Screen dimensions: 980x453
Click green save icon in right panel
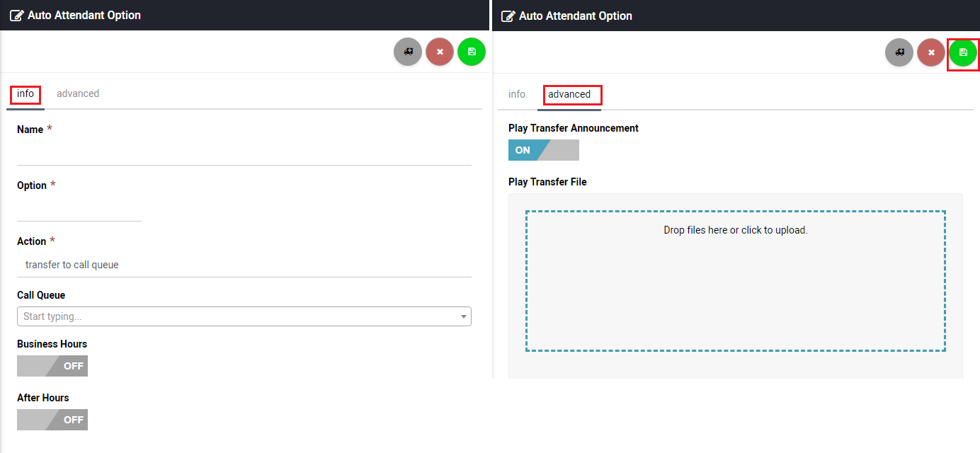pyautogui.click(x=963, y=52)
